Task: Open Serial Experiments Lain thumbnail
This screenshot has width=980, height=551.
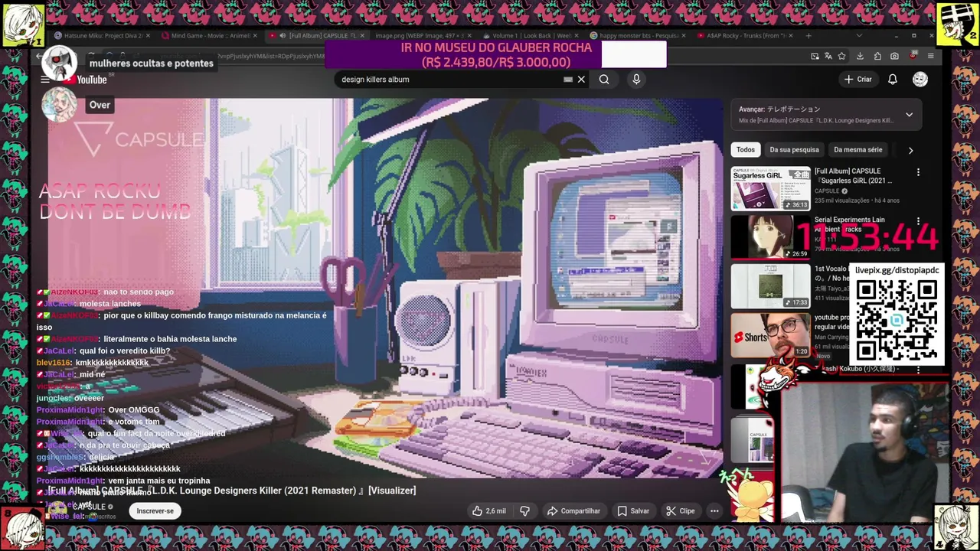Action: coord(770,237)
